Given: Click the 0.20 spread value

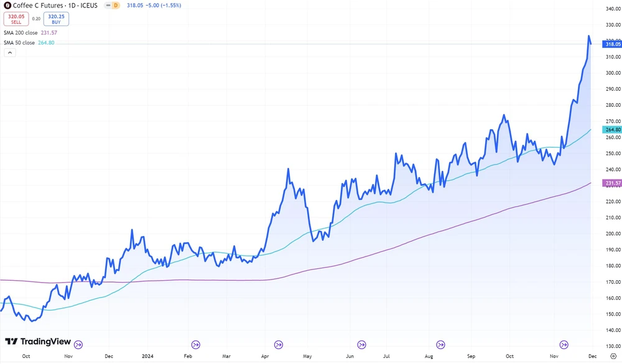Looking at the screenshot, I should click(35, 19).
